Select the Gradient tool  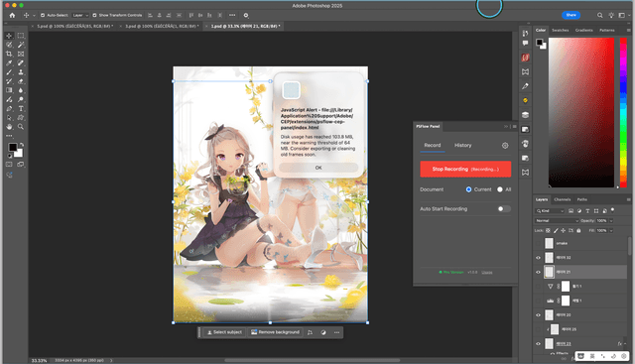[x=9, y=90]
